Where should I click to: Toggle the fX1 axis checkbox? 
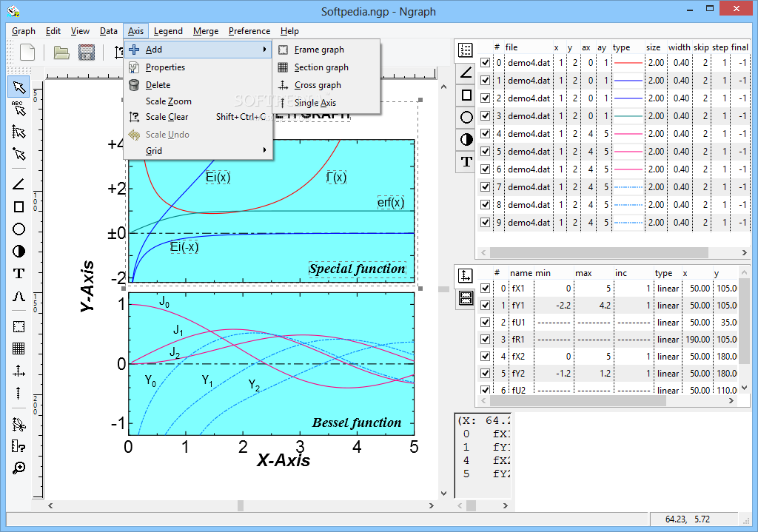[485, 289]
